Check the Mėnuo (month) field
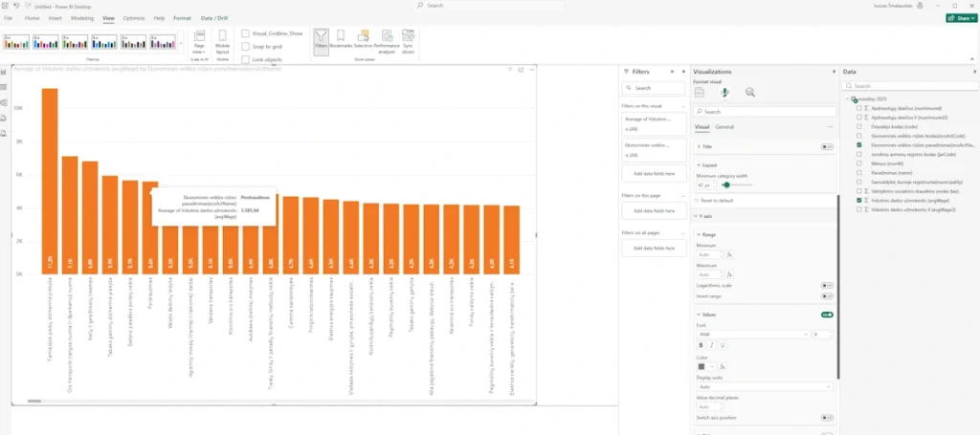 coord(859,163)
